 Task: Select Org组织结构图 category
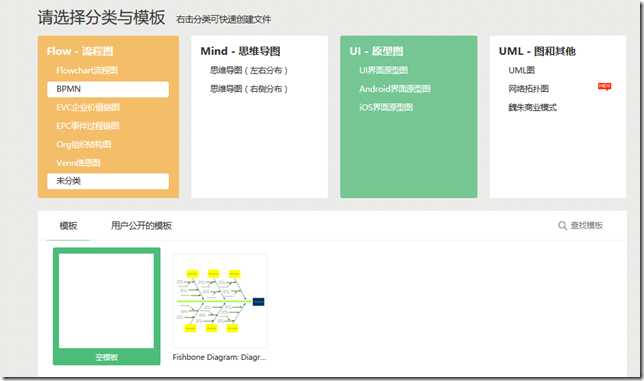point(84,145)
